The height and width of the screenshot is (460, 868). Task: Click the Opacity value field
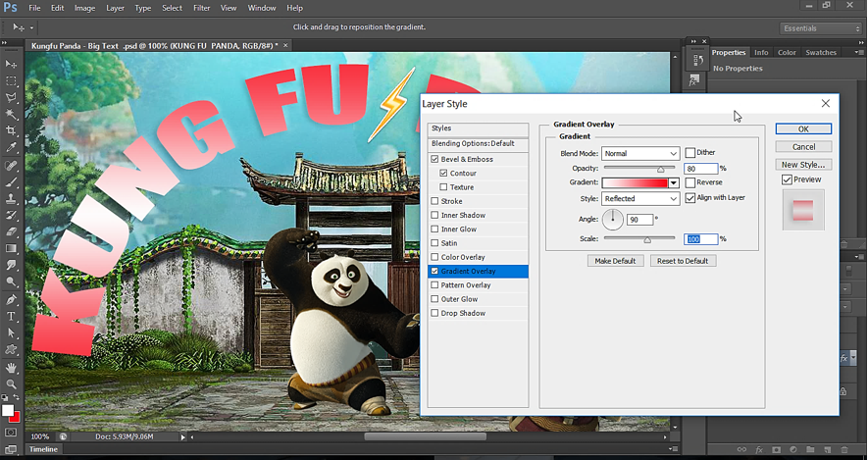pos(701,169)
